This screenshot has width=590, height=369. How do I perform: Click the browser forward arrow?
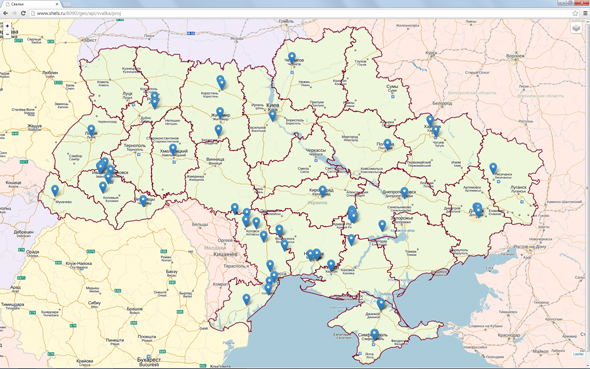coord(14,13)
